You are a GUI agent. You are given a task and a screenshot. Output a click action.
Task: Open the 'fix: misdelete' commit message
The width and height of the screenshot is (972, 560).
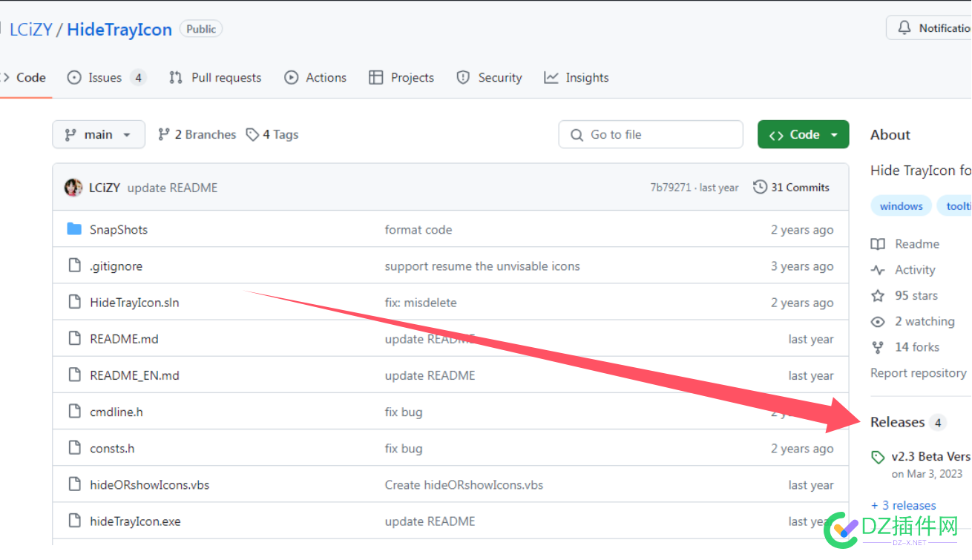421,302
